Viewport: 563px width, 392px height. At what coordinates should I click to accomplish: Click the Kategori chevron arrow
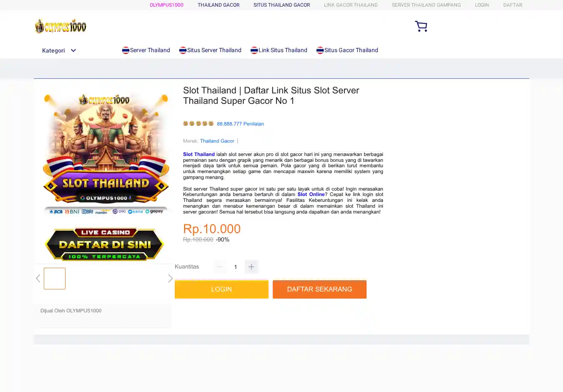[73, 50]
